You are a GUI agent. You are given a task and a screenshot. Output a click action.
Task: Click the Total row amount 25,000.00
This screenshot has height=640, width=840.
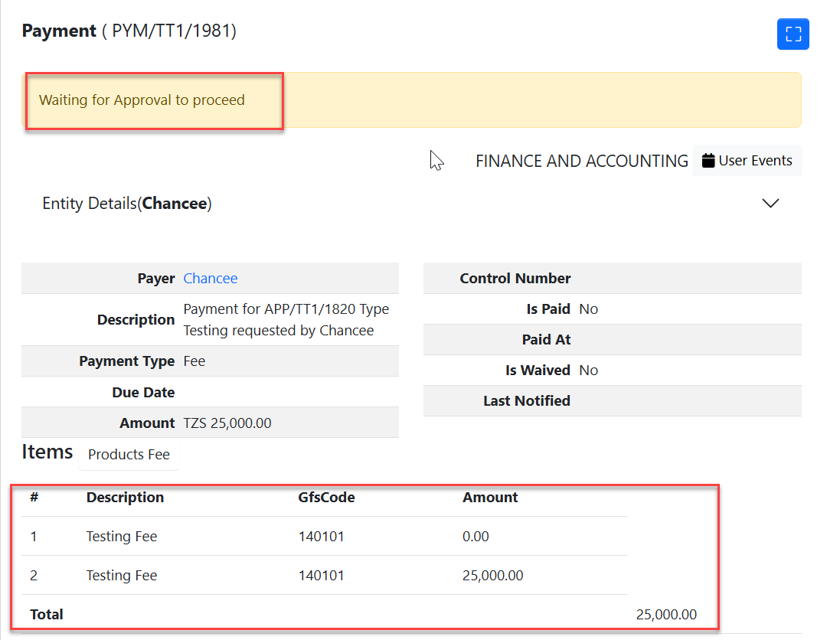(x=666, y=615)
